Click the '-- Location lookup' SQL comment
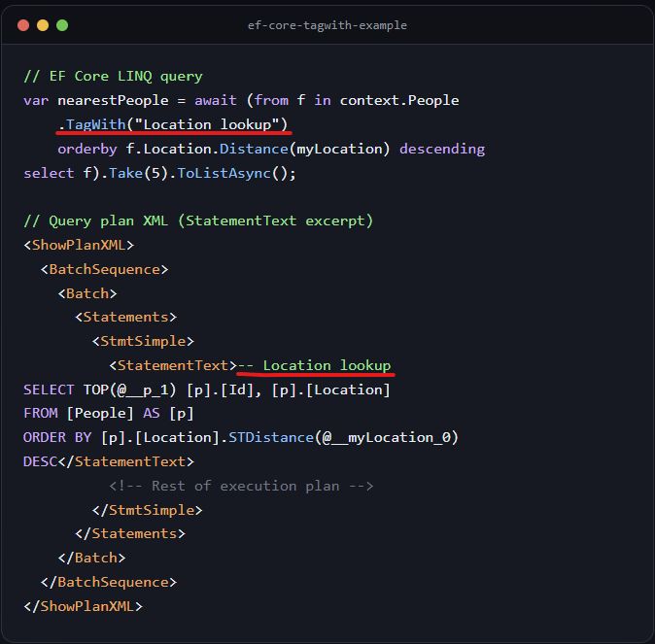 (314, 366)
